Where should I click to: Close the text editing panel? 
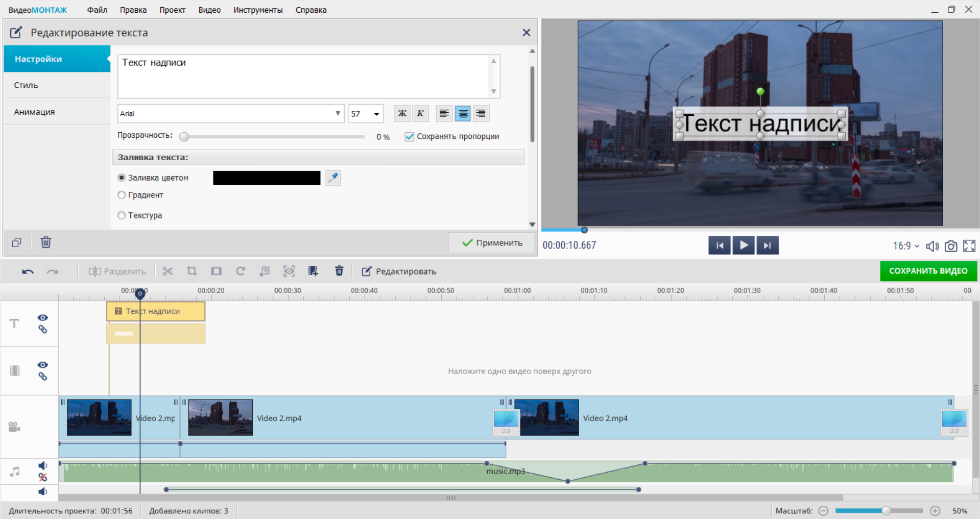527,33
